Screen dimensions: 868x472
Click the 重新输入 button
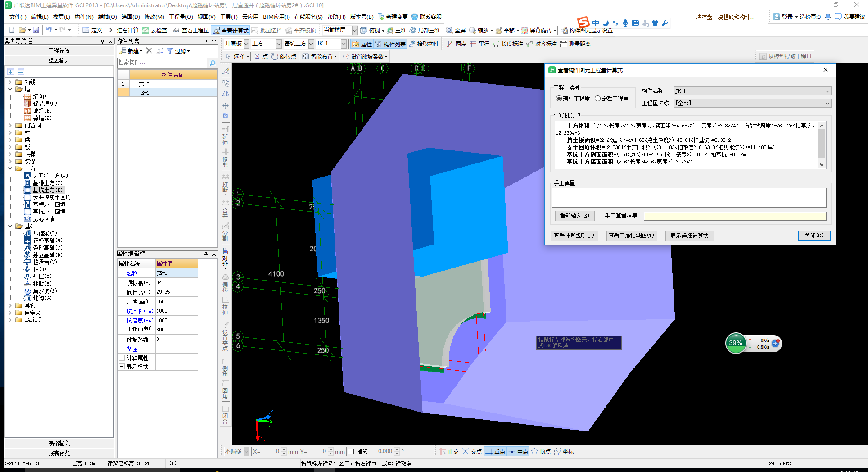[x=574, y=216]
